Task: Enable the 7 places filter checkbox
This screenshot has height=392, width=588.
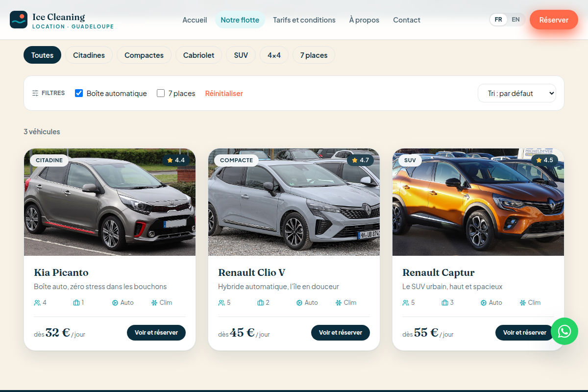Action: (161, 93)
